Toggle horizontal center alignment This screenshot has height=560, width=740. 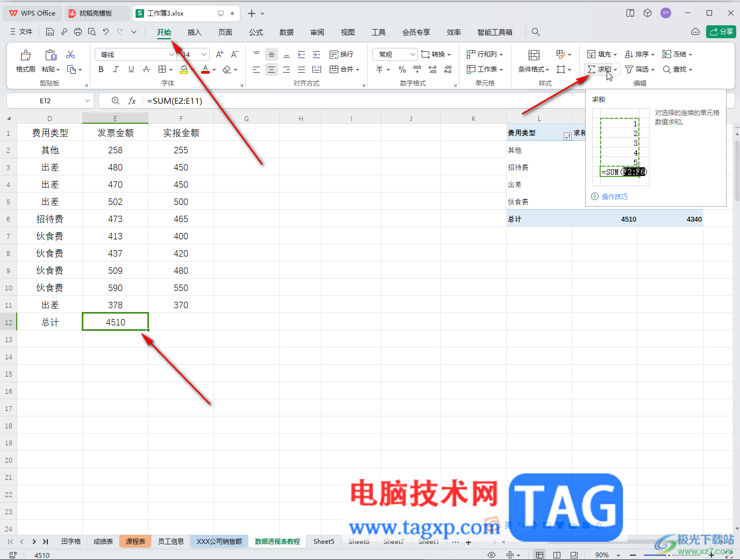pos(271,69)
